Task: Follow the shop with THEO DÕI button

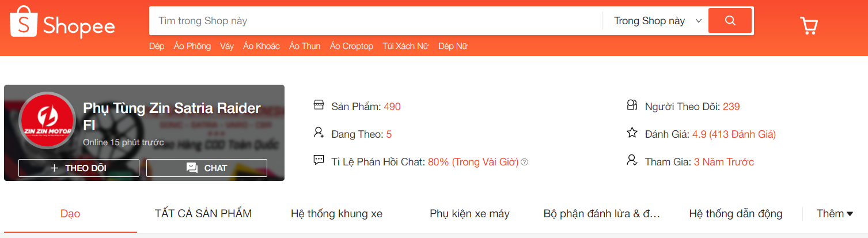Action: point(79,168)
